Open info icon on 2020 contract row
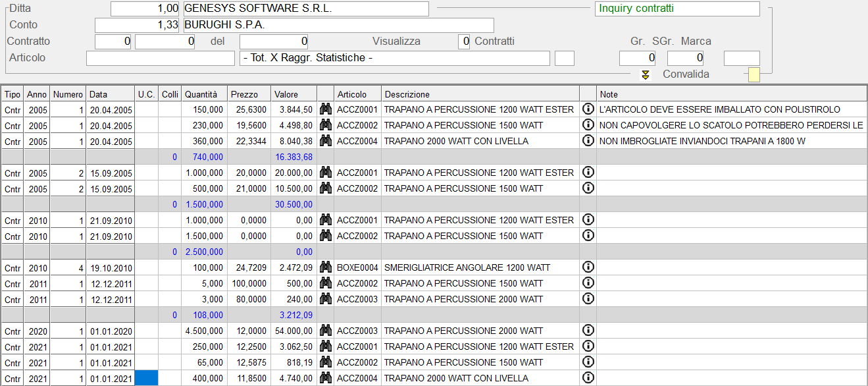Viewport: 868px width, 386px height. point(588,331)
